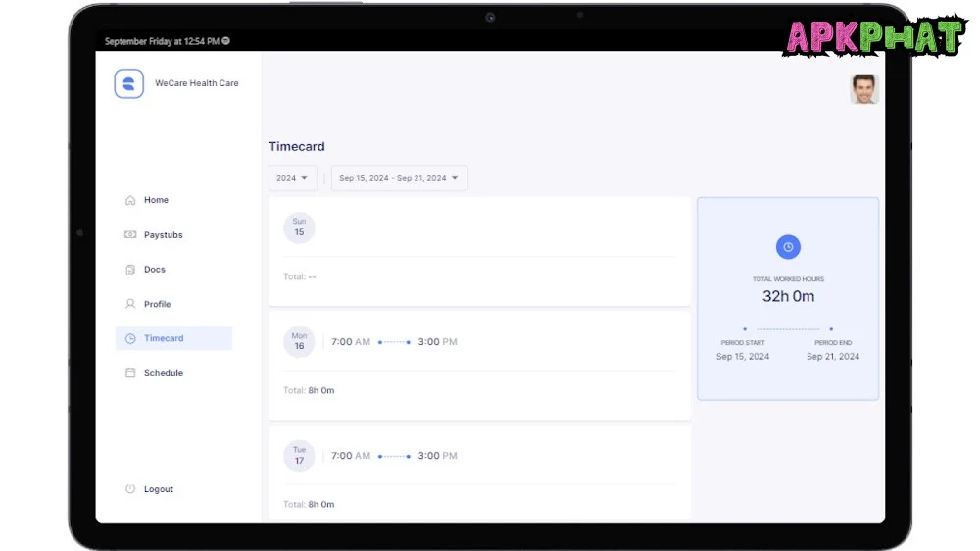Select the Home menu label
The image size is (980, 551).
click(156, 200)
